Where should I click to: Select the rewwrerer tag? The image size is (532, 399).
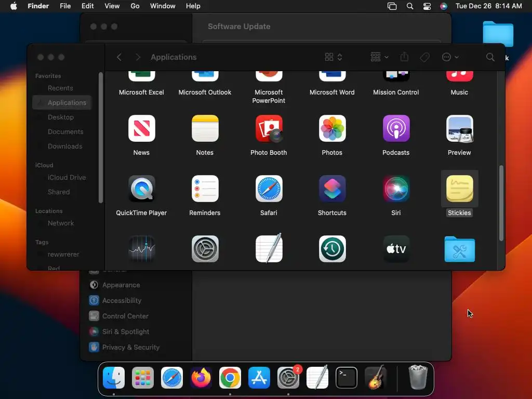point(62,255)
